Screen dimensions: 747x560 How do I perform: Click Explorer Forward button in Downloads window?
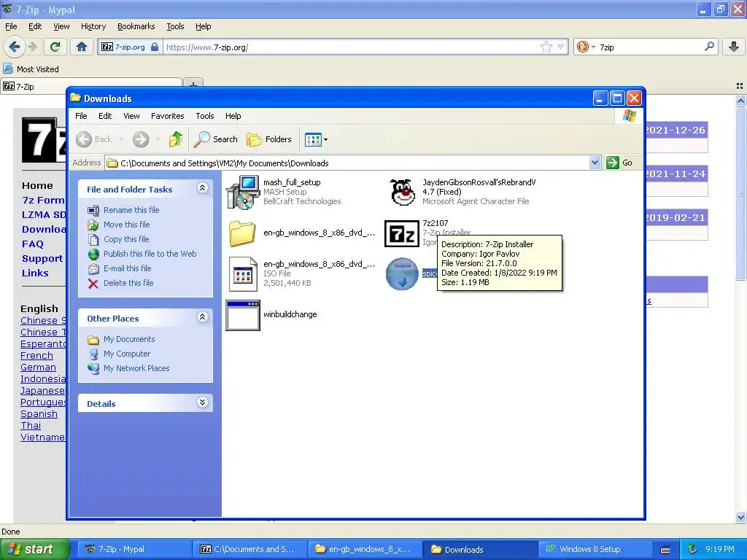[141, 139]
